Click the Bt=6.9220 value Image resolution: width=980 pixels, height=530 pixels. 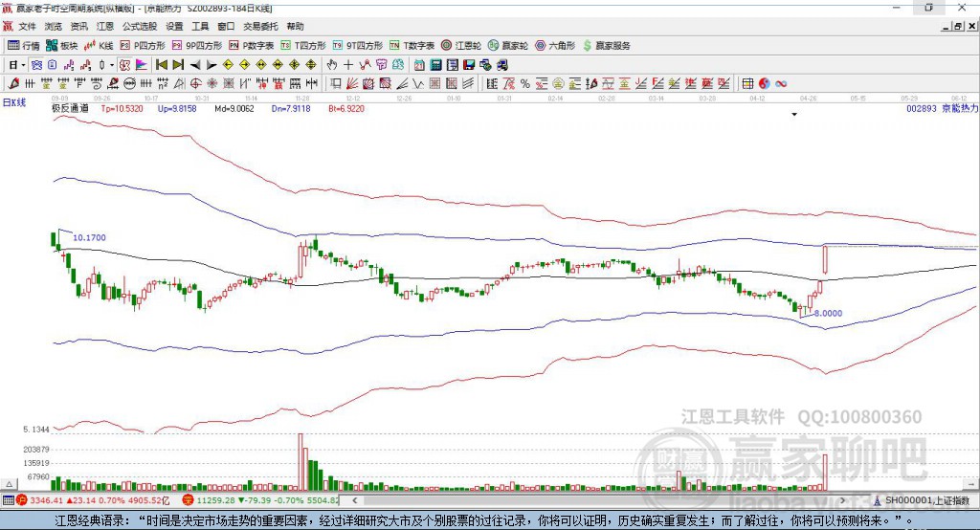click(x=346, y=109)
